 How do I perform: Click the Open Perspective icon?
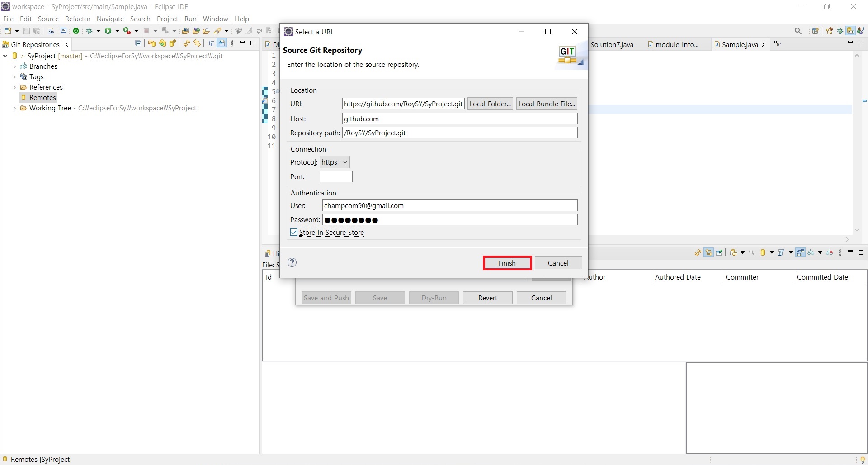coord(816,31)
